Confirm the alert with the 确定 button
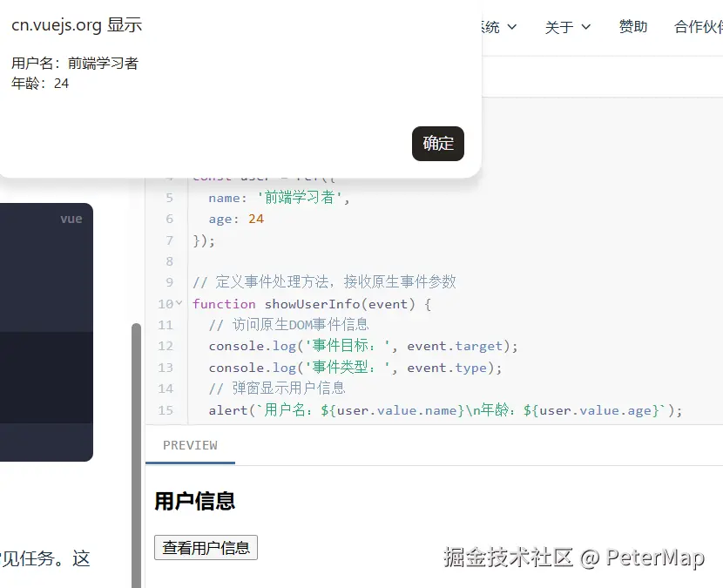This screenshot has width=723, height=588. 437,144
